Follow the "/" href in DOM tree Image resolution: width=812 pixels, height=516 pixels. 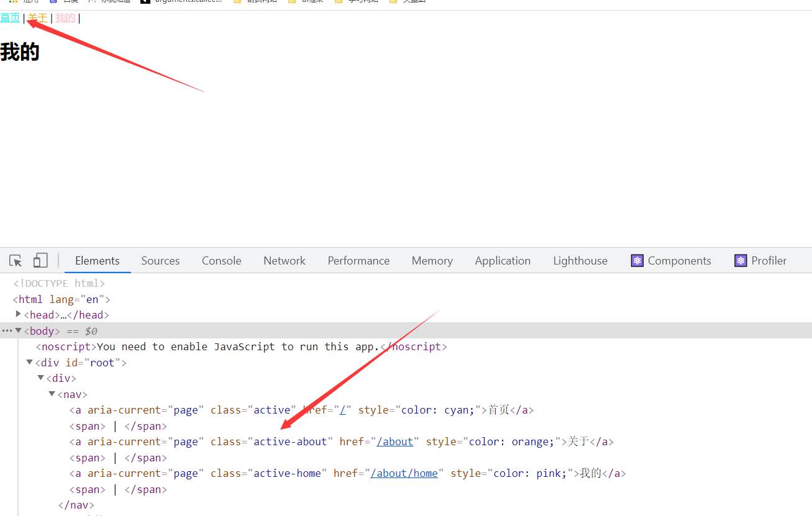tap(342, 410)
